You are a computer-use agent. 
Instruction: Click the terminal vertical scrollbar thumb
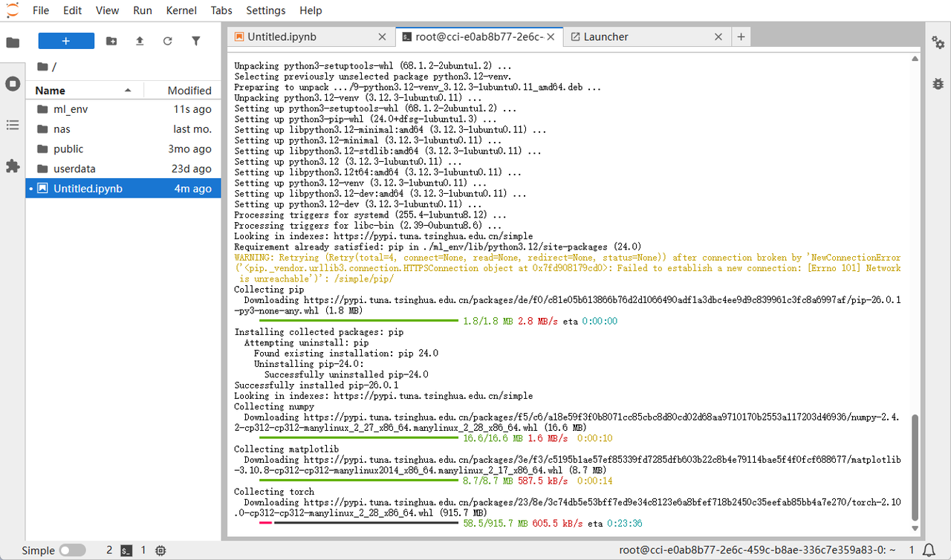pyautogui.click(x=915, y=468)
